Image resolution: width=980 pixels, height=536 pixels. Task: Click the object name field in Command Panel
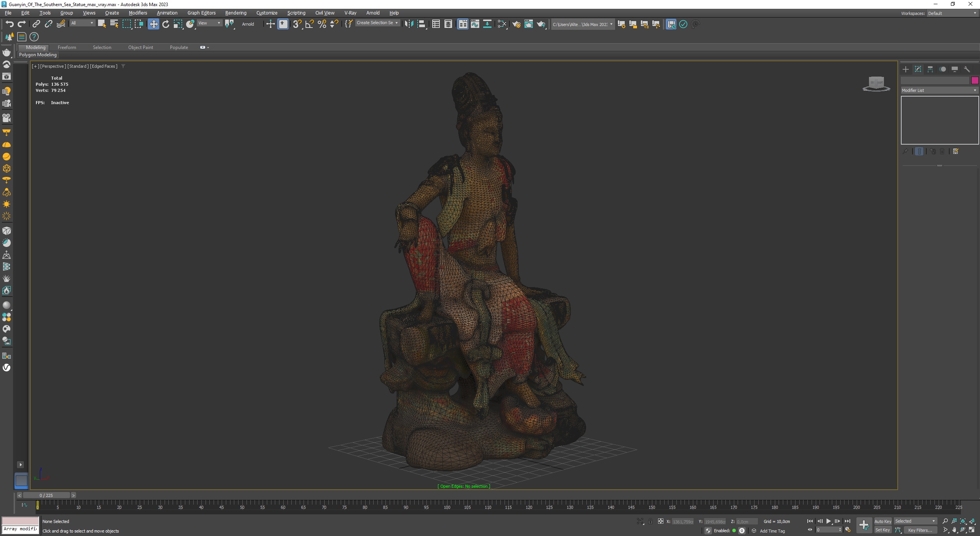click(x=935, y=80)
